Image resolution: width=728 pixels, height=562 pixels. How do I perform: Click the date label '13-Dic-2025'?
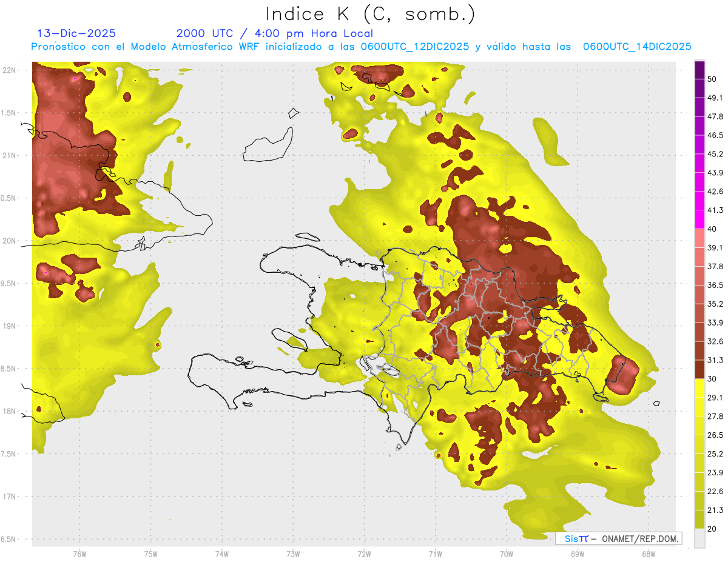pyautogui.click(x=76, y=33)
